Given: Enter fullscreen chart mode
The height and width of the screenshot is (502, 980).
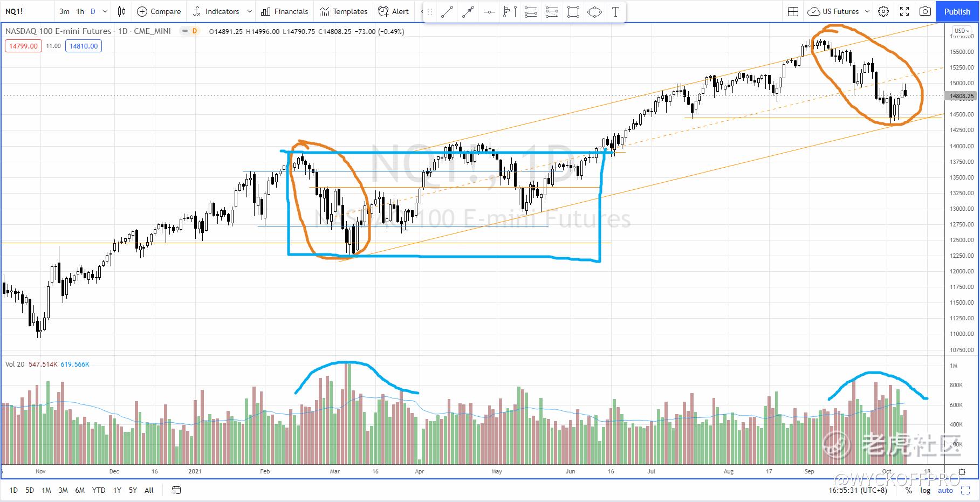Looking at the screenshot, I should point(904,11).
